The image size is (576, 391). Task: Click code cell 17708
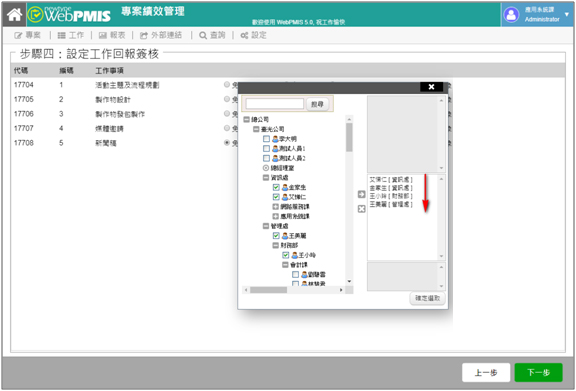click(x=24, y=143)
